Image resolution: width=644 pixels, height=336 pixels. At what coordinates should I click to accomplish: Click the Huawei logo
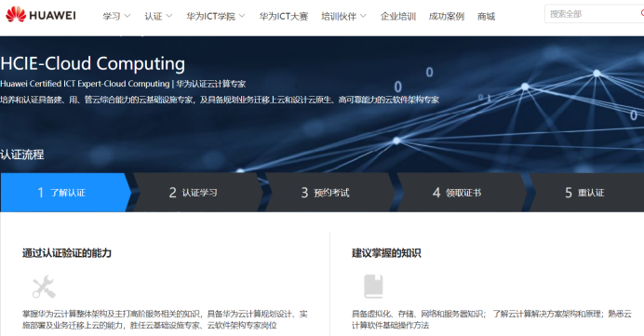[41, 15]
